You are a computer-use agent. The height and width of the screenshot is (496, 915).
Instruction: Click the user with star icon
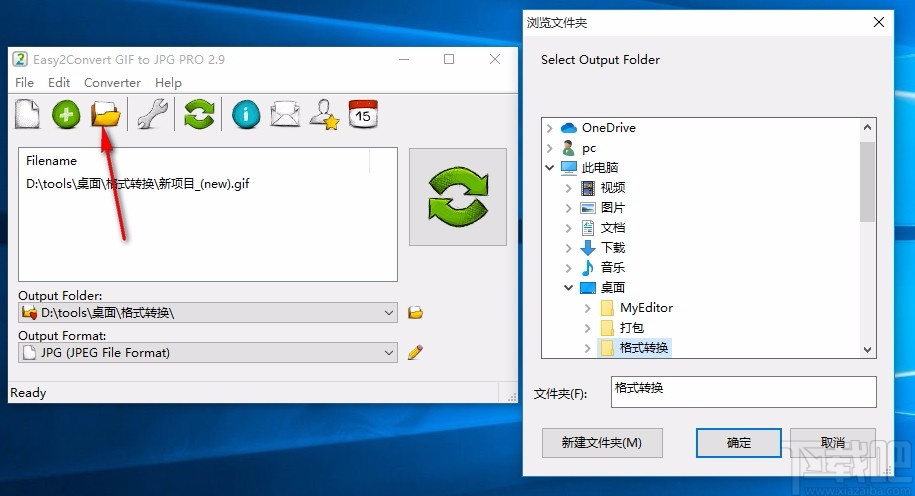point(324,114)
